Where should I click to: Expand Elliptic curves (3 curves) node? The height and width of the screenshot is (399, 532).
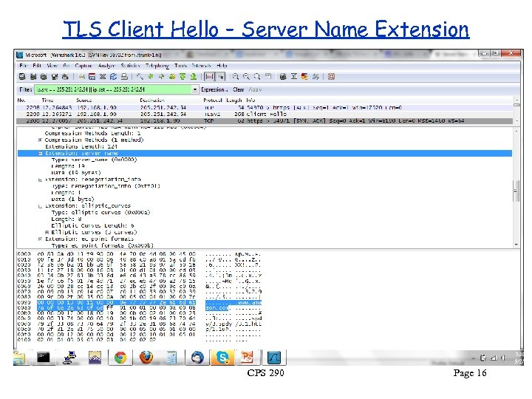47,233
